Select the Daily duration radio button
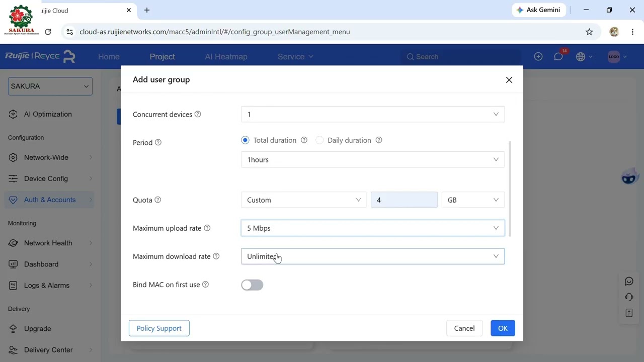 pyautogui.click(x=319, y=140)
